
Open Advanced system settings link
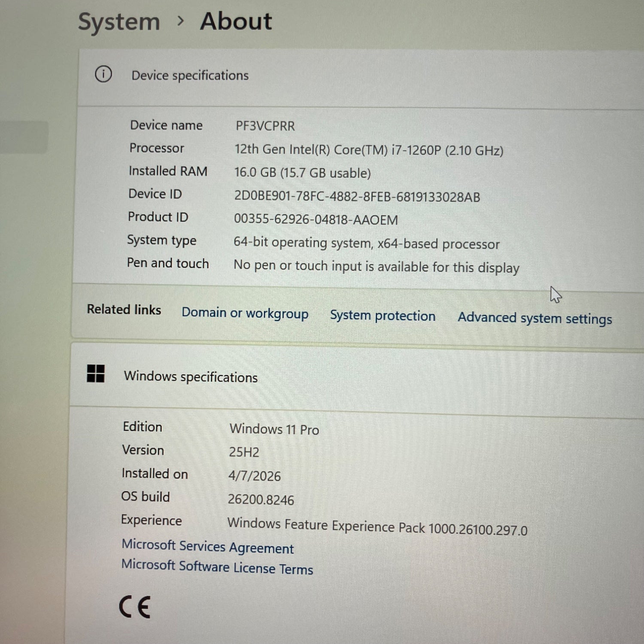[535, 318]
